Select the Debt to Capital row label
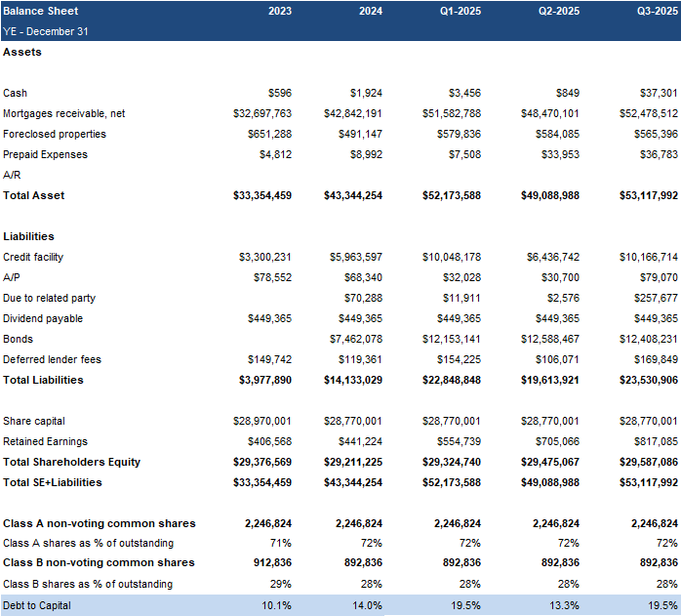 coord(36,605)
